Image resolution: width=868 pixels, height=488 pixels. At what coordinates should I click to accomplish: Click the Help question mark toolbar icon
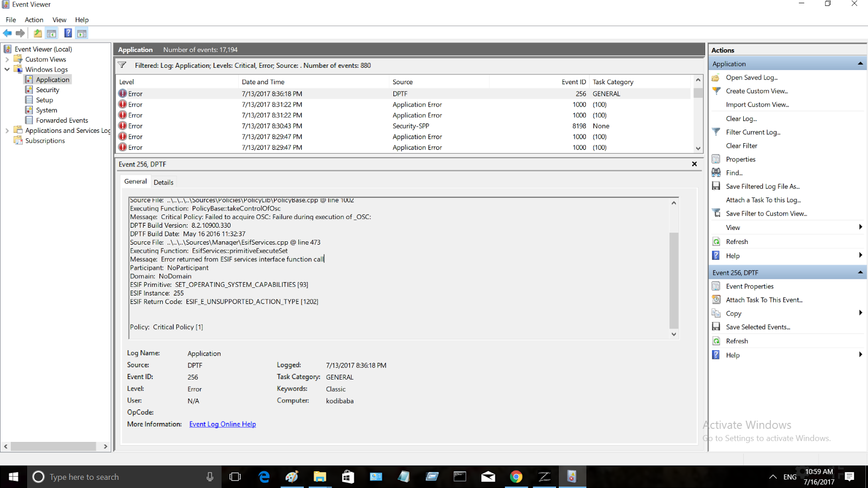68,33
